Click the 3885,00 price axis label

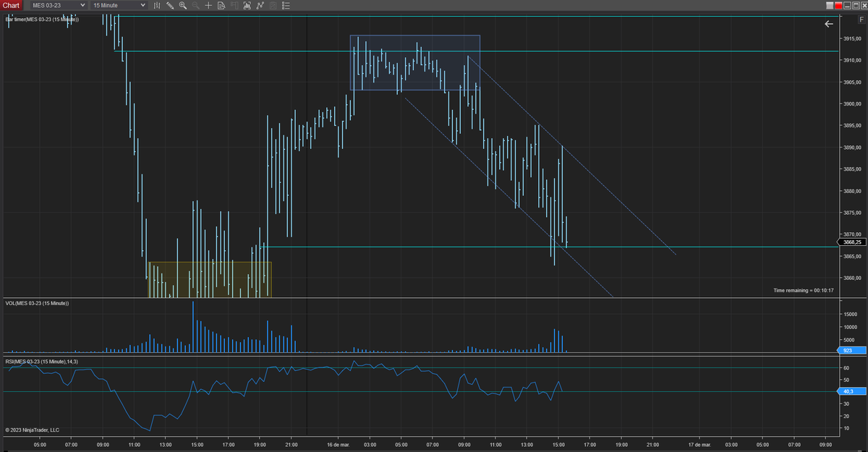click(x=851, y=169)
